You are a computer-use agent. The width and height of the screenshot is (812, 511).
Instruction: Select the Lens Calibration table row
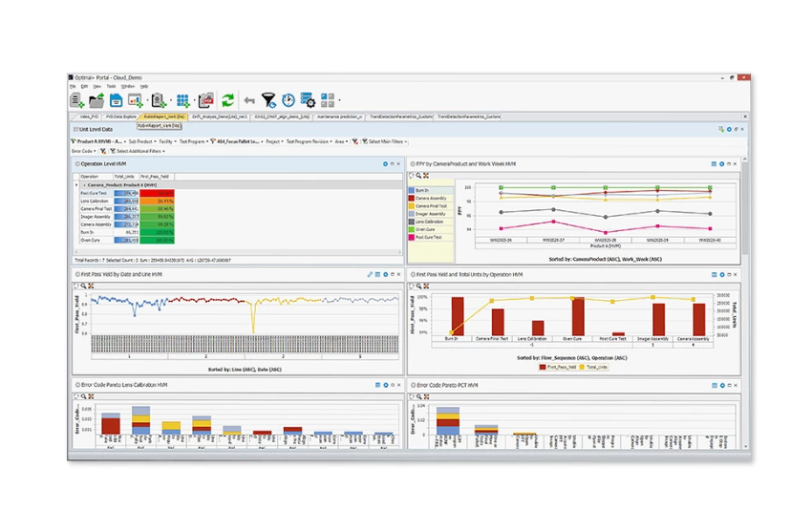pos(127,201)
